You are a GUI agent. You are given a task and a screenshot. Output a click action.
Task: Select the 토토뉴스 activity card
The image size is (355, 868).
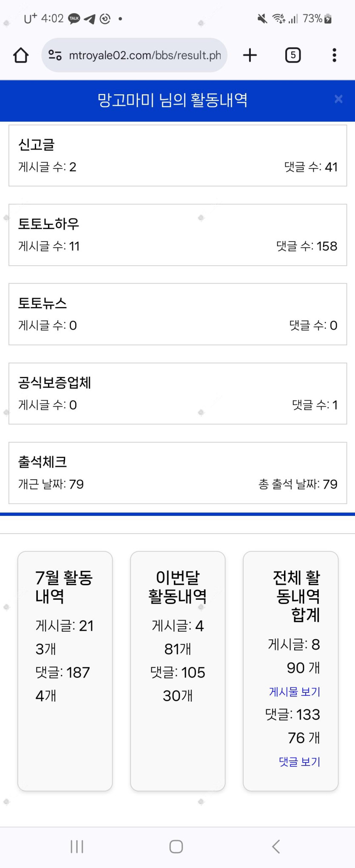[178, 314]
